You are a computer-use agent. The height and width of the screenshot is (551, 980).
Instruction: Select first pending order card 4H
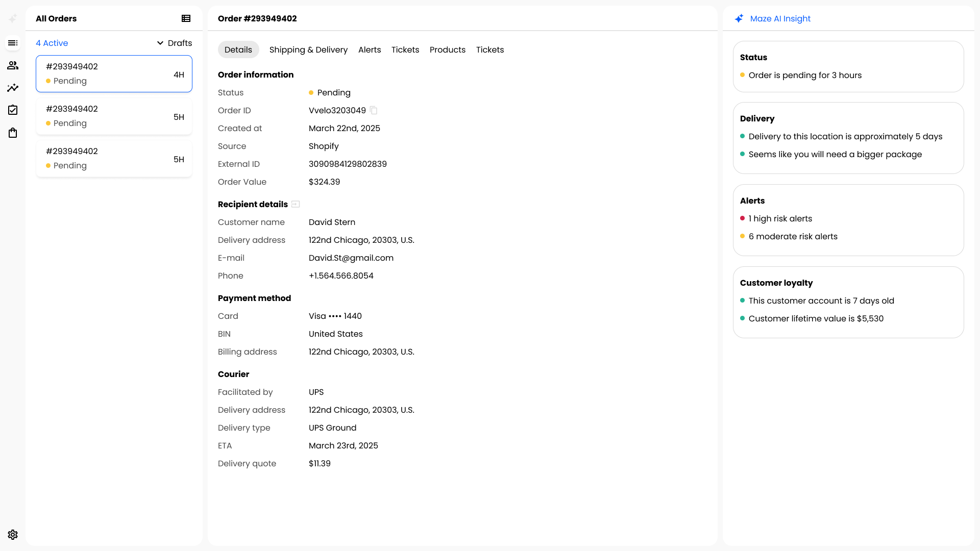(x=114, y=74)
